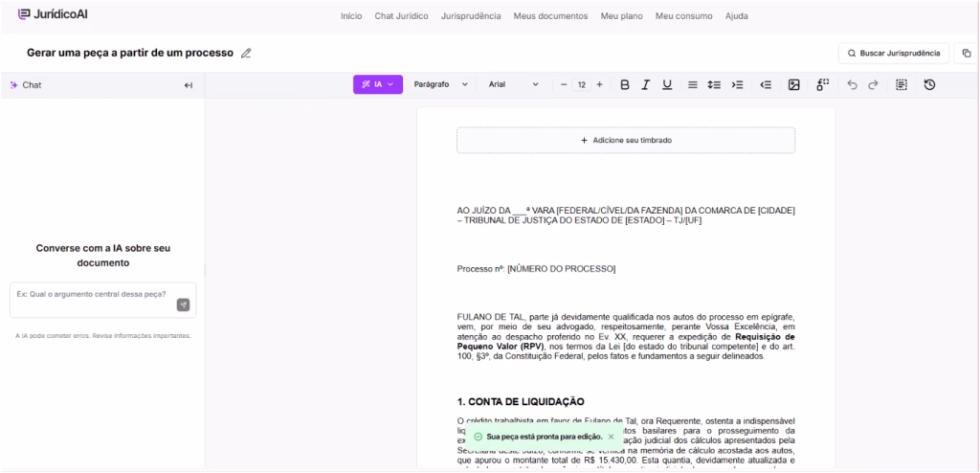The width and height of the screenshot is (980, 473).
Task: Click the green check notification icon
Action: click(x=479, y=437)
